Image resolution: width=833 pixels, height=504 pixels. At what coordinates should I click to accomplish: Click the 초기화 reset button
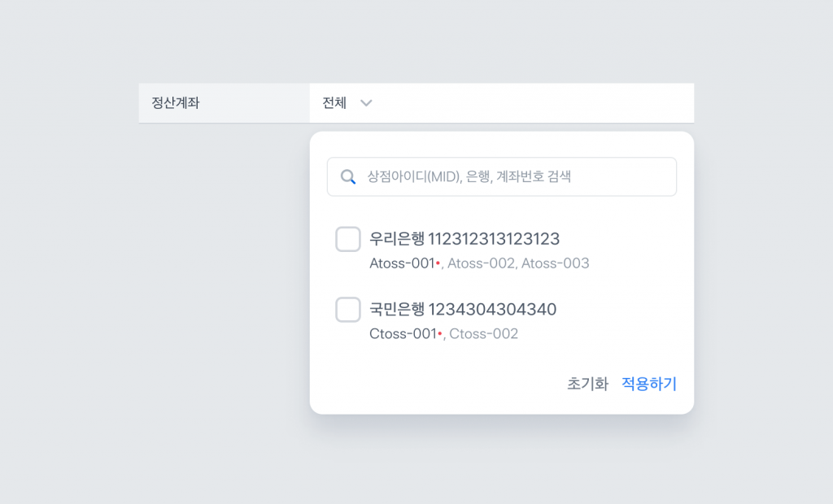(x=587, y=384)
